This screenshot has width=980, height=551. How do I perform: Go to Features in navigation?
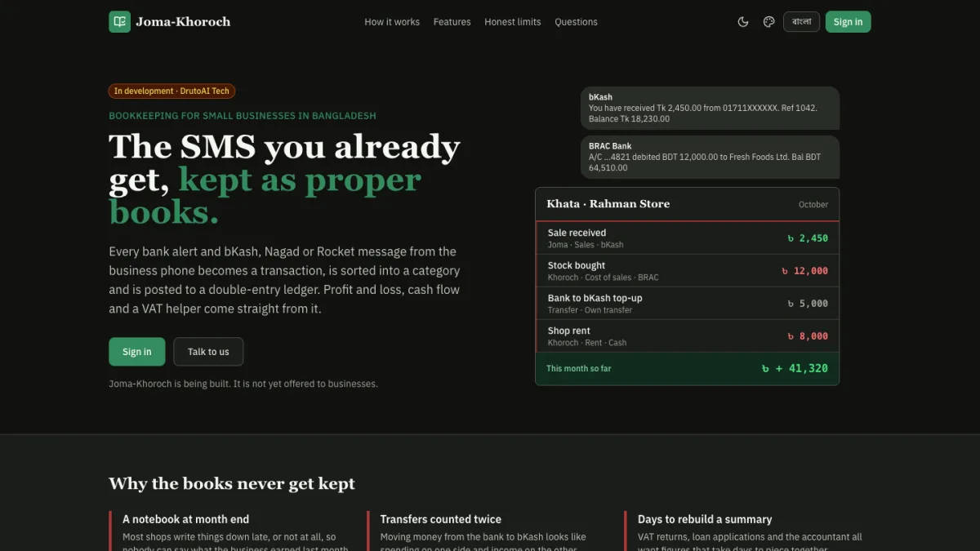click(x=452, y=22)
